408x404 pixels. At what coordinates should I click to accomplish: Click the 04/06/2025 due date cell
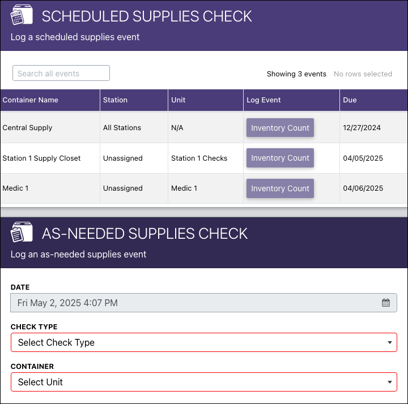click(363, 188)
